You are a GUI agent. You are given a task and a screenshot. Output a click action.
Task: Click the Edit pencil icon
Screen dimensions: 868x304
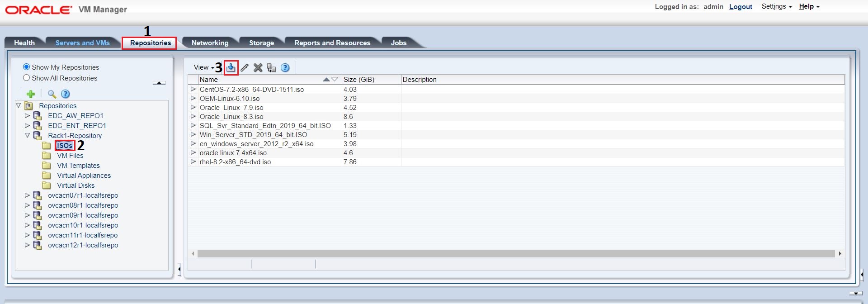click(245, 68)
